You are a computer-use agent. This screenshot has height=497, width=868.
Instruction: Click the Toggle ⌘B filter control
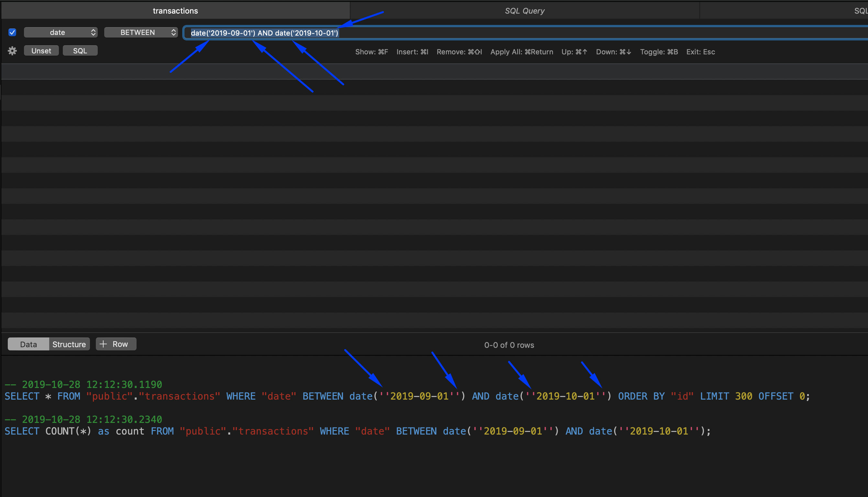pyautogui.click(x=659, y=51)
